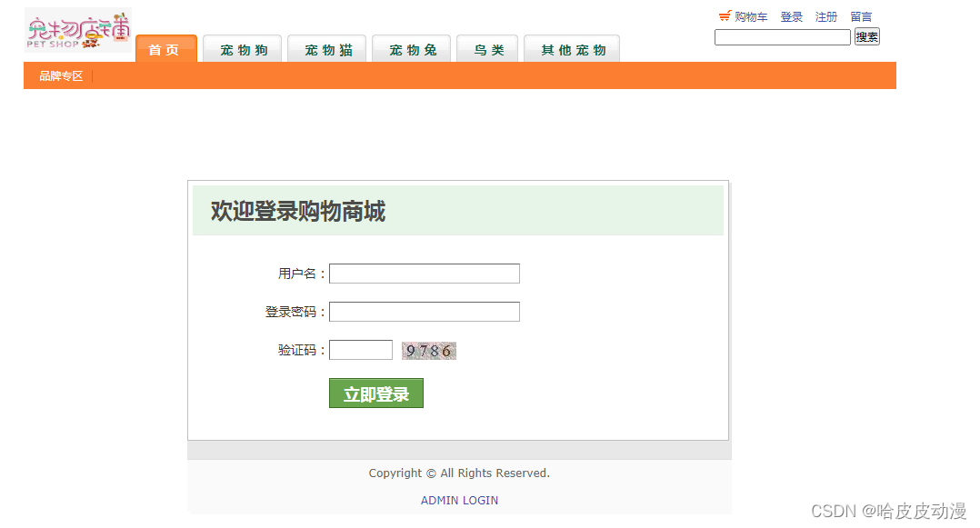The image size is (980, 528).
Task: Open the 注册 registration link
Action: (826, 17)
